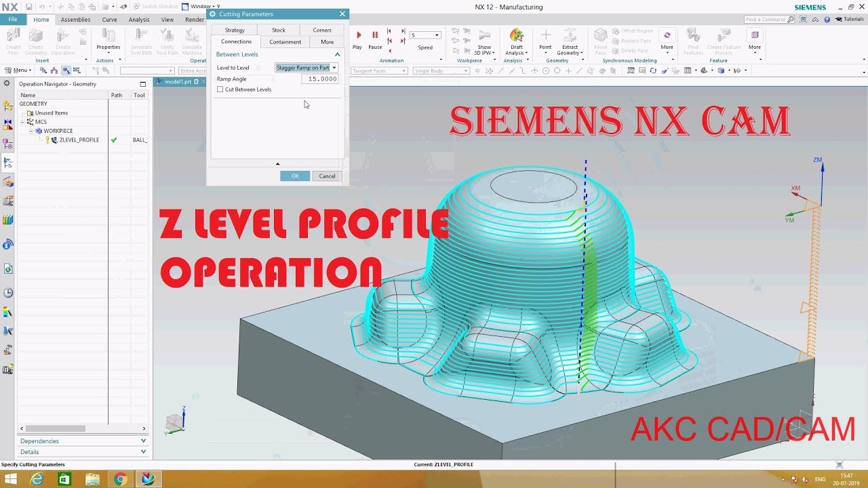
Task: Open the File menu
Action: (13, 20)
